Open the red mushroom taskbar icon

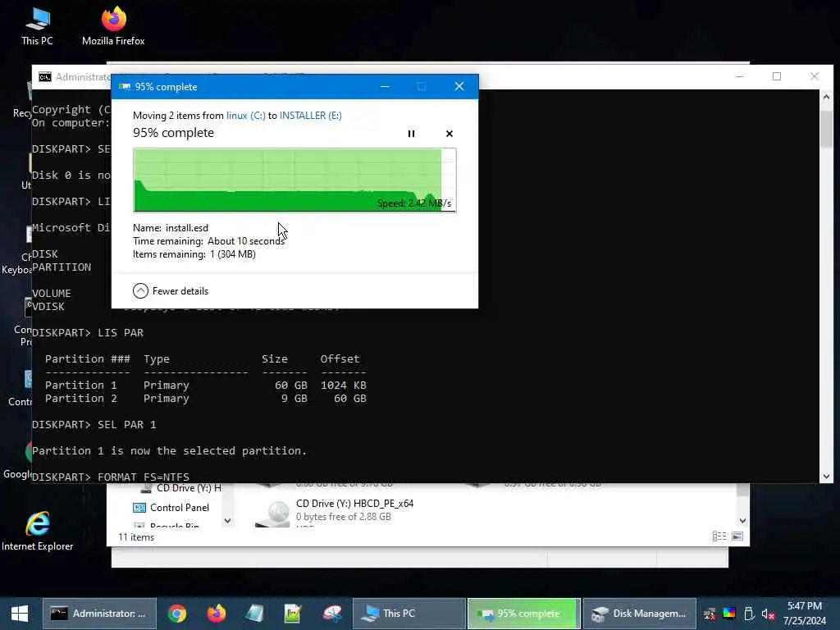click(332, 614)
